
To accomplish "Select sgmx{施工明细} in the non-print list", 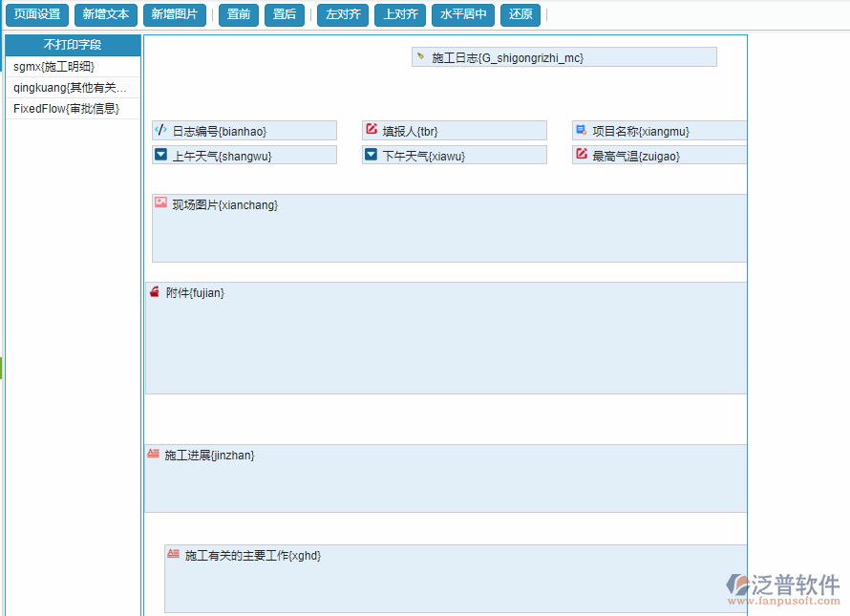I will [x=73, y=67].
